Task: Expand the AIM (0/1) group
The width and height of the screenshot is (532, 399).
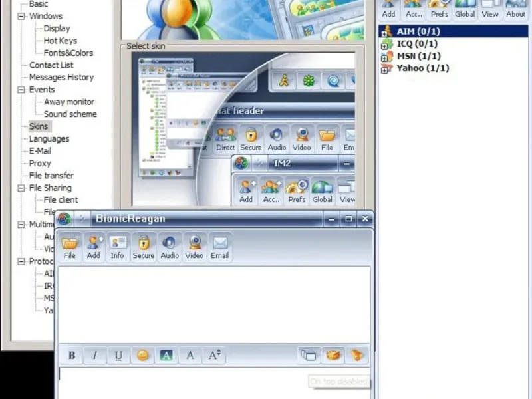Action: tap(384, 34)
